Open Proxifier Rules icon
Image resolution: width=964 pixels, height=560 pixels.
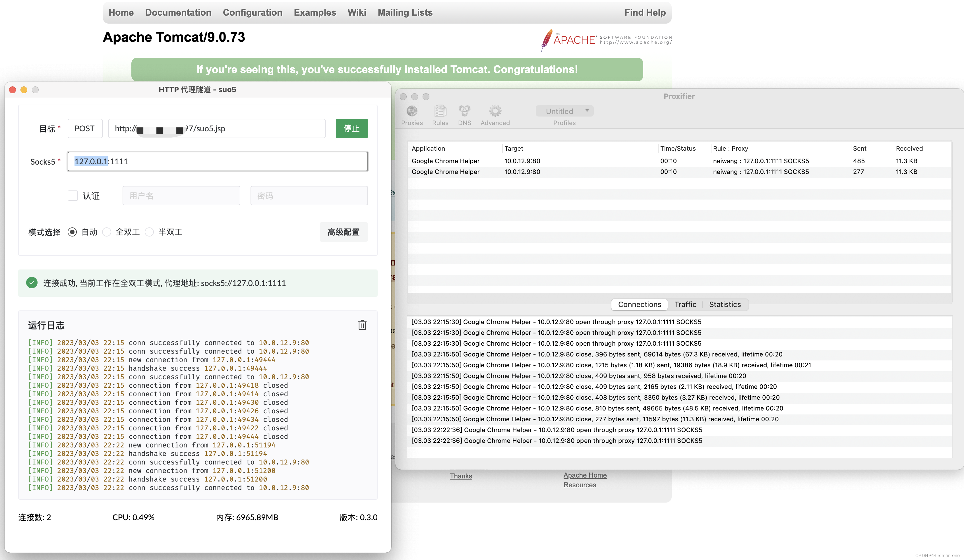pyautogui.click(x=440, y=111)
